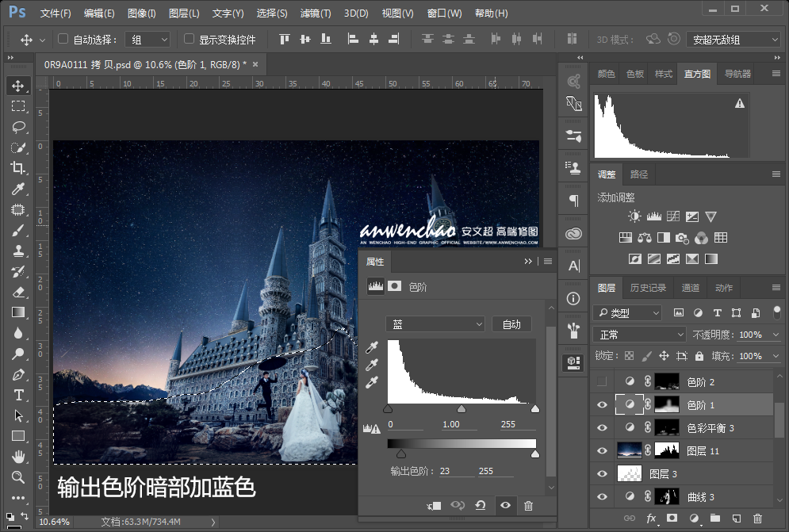Open the 安超无敌组 workspace dropdown

(x=733, y=40)
